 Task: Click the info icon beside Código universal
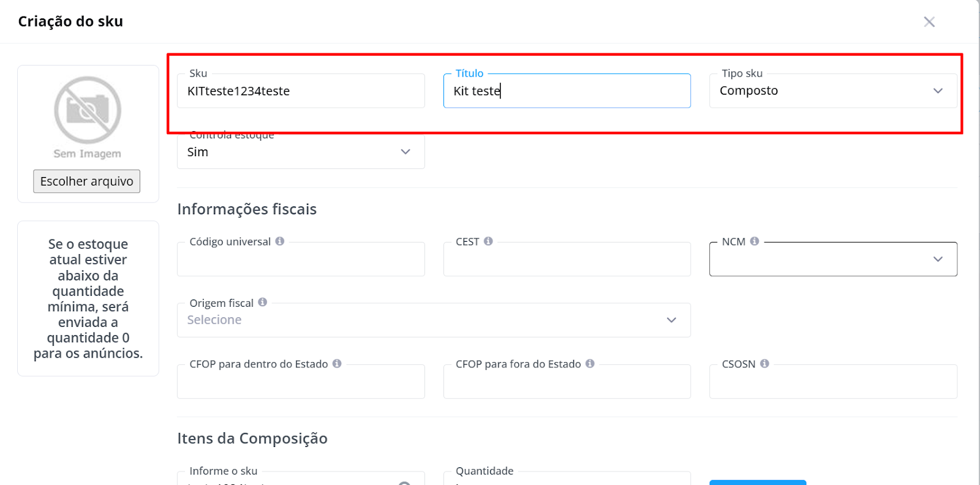279,241
